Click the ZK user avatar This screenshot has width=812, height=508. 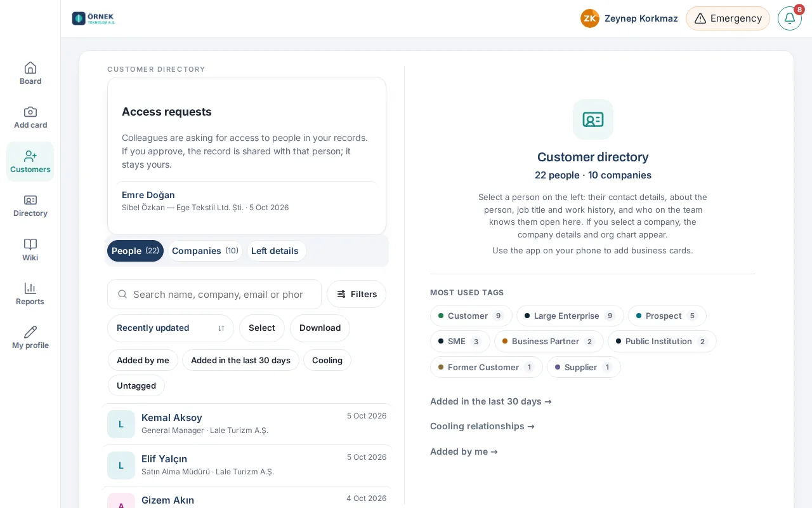click(x=590, y=18)
